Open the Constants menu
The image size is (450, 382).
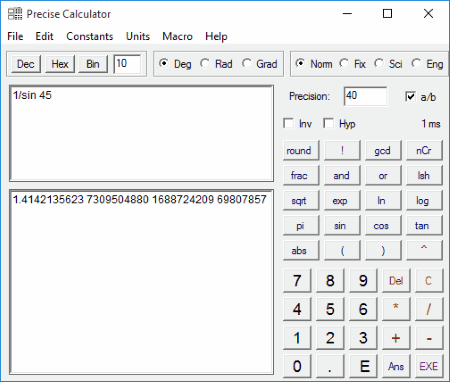tap(90, 36)
